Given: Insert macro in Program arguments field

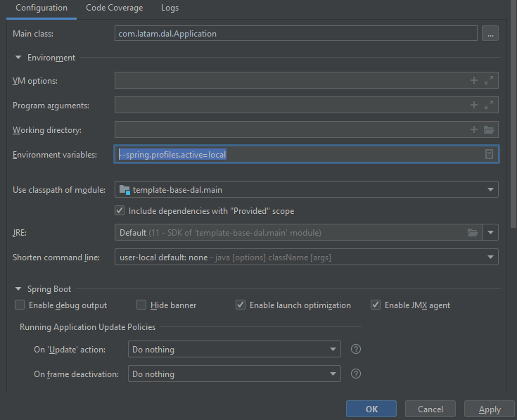Looking at the screenshot, I should point(474,105).
